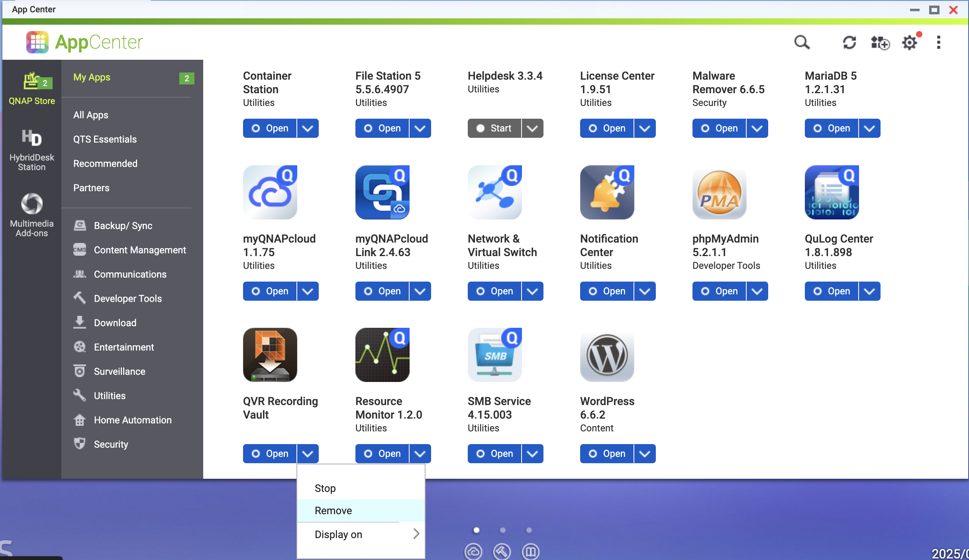Image resolution: width=969 pixels, height=560 pixels.
Task: Click the QuLog Center app icon
Action: (832, 192)
